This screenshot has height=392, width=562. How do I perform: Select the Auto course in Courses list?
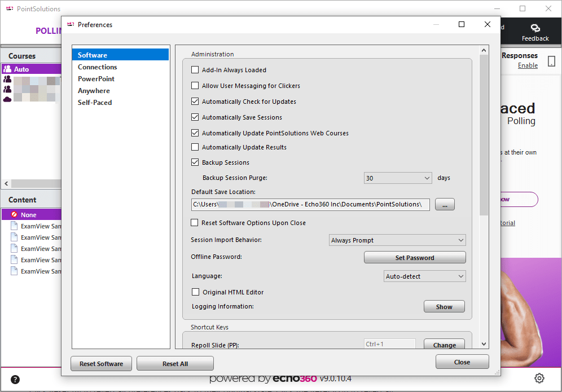coord(31,68)
